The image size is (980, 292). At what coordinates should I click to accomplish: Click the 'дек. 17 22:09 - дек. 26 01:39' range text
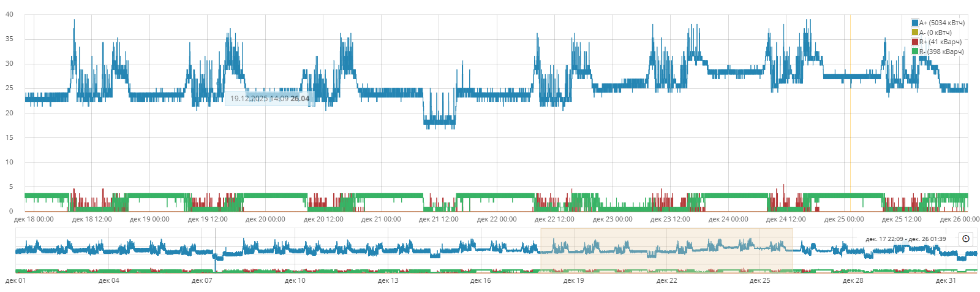pyautogui.click(x=905, y=239)
